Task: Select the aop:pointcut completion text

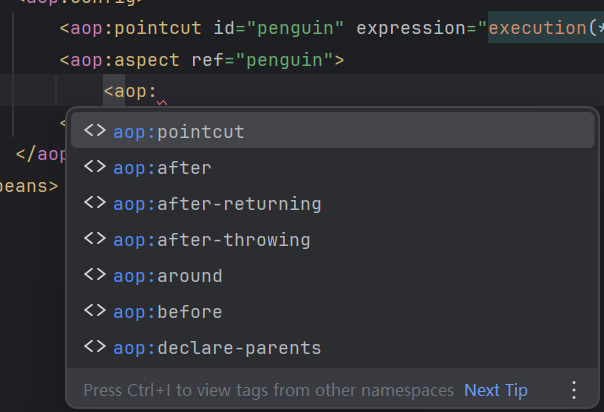Action: (179, 132)
